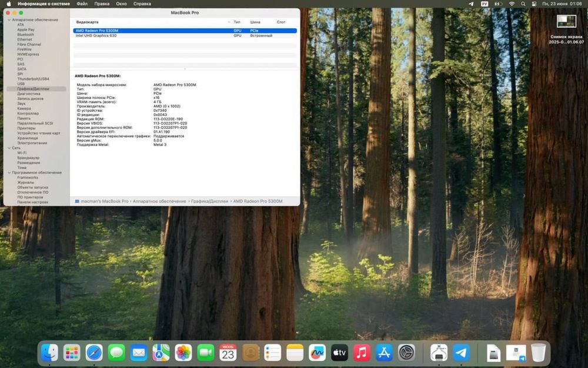Collapse the Программное обеспечение section
The image size is (588, 368).
(8, 173)
